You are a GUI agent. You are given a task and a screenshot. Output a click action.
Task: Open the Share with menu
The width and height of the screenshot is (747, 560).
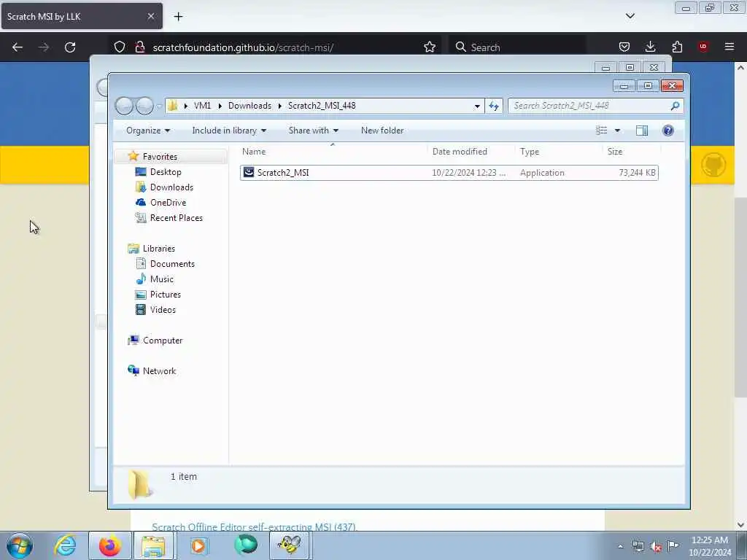[x=314, y=131]
